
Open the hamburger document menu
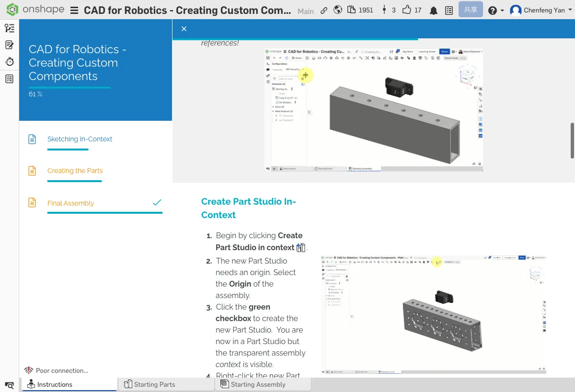tap(74, 11)
